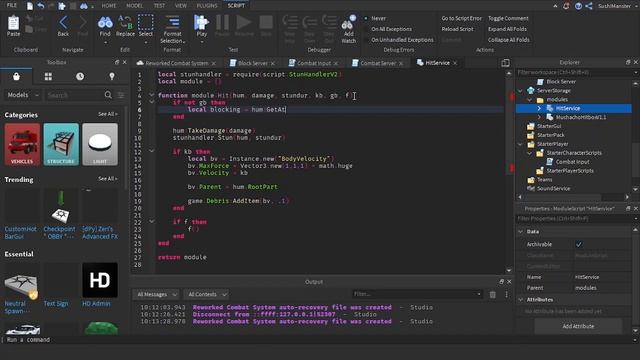Click Collapse All Folds
The height and width of the screenshot is (360, 640).
coord(509,40)
